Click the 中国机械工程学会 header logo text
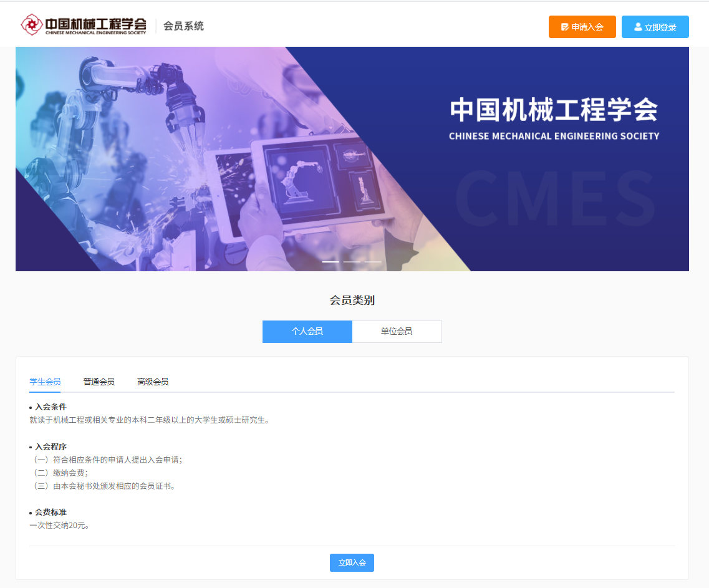 coord(95,25)
